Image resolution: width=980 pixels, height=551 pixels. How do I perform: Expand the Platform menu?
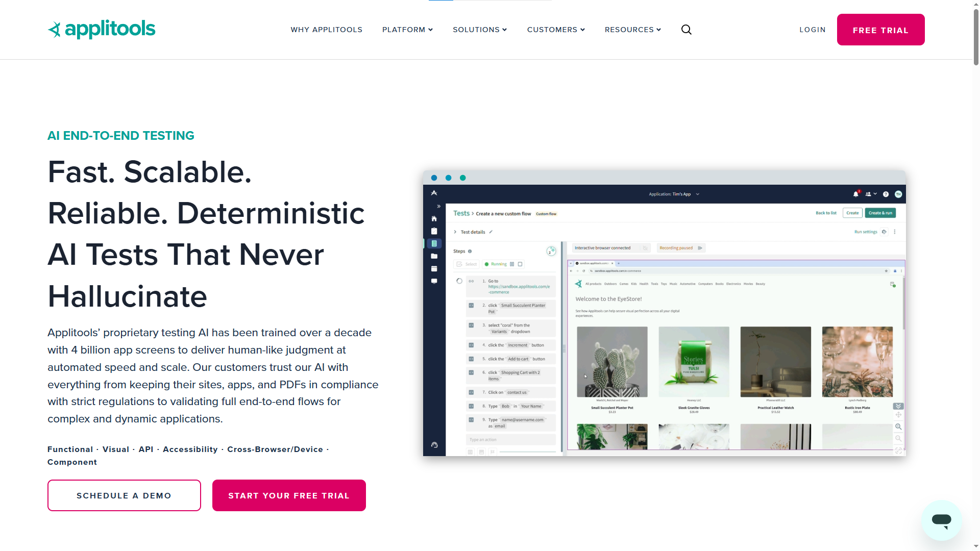pyautogui.click(x=407, y=30)
